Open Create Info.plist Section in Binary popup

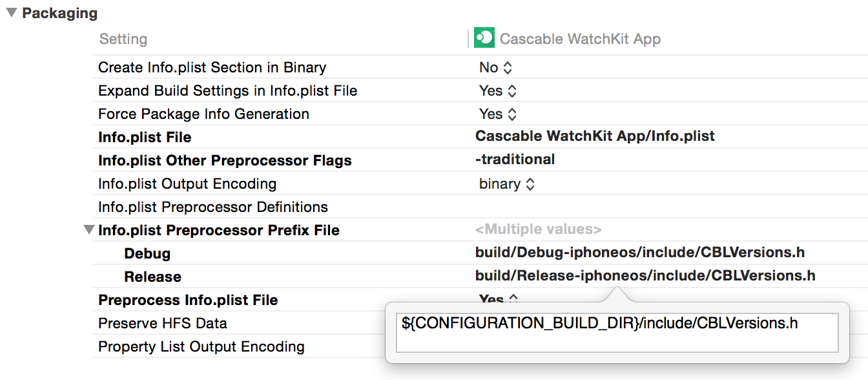[x=495, y=67]
